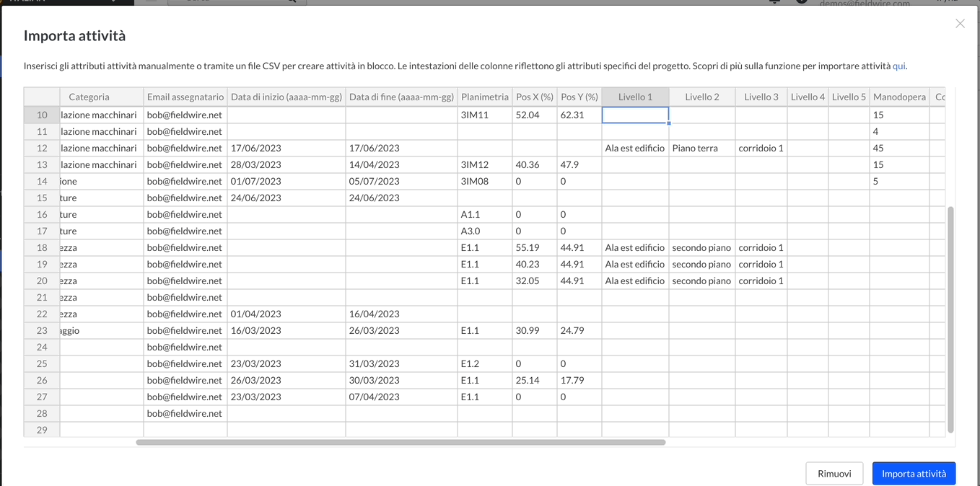Screen dimensions: 980x486
Task: Click Manodopera value '4' in row 11
Action: 899,131
